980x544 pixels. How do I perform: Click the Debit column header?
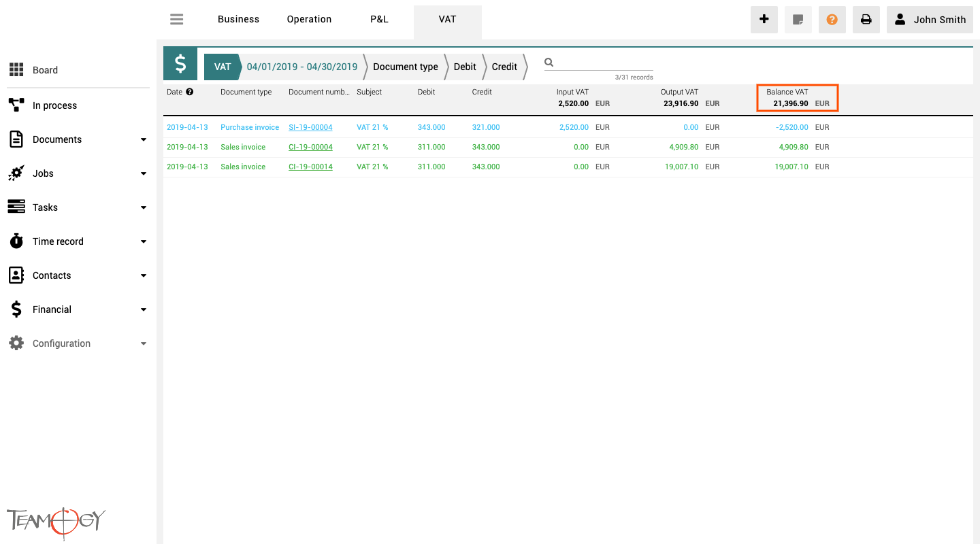click(x=426, y=92)
